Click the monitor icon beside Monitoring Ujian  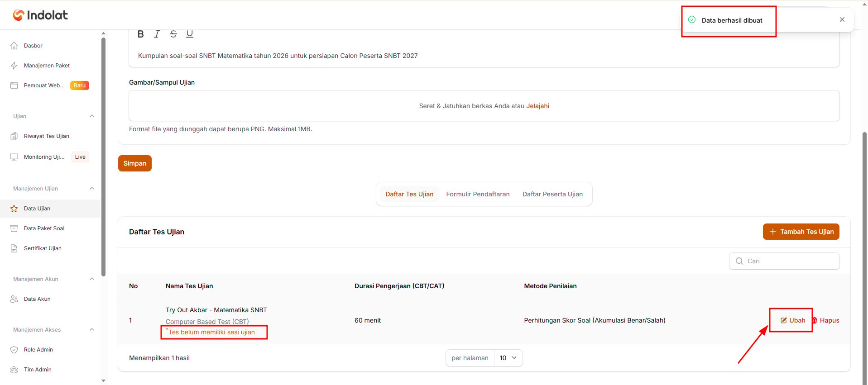14,157
